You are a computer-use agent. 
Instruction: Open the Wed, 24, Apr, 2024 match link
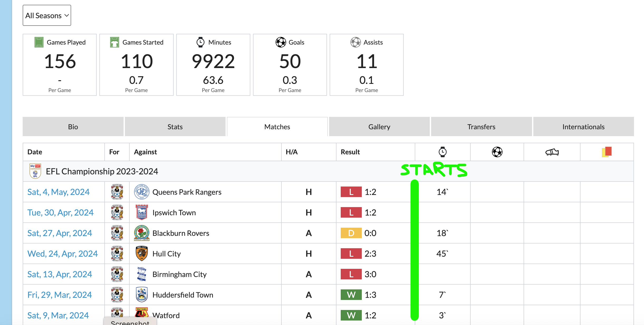point(62,254)
